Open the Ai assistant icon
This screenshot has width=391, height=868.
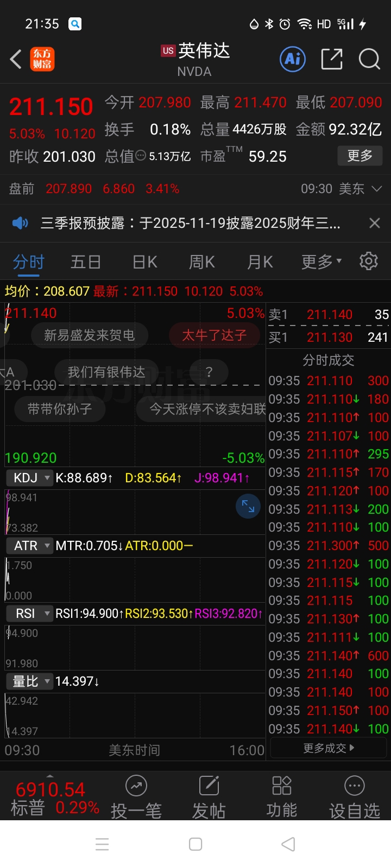293,59
